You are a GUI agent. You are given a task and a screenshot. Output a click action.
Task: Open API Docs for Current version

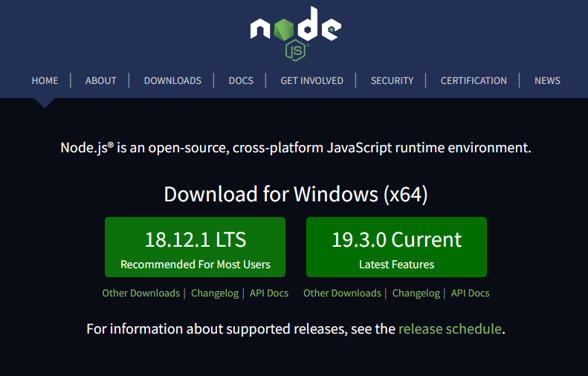click(x=471, y=294)
